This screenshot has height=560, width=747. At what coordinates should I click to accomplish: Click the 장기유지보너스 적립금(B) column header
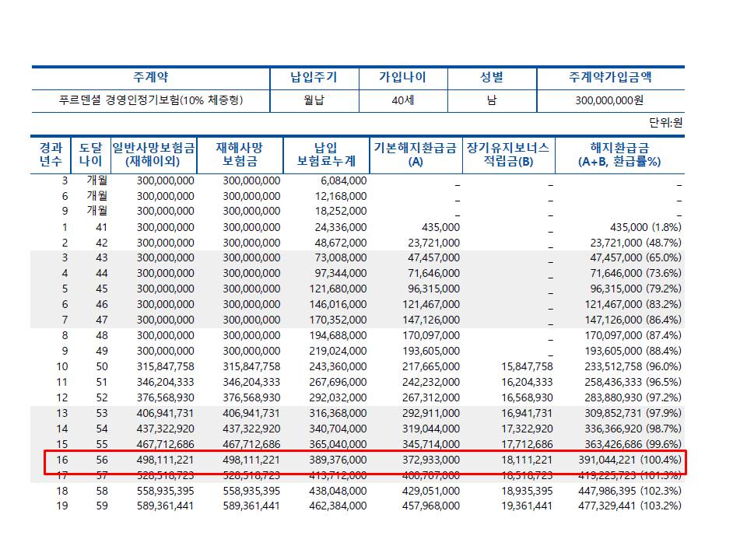[x=508, y=154]
